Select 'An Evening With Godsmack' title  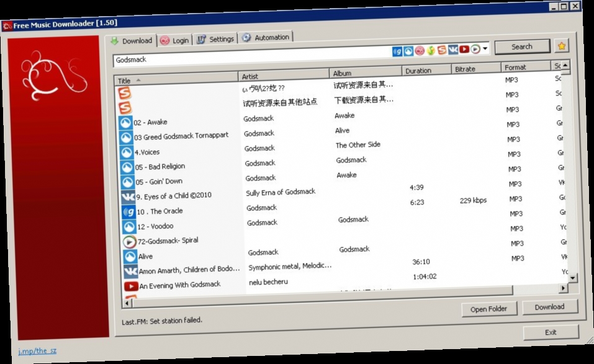pos(180,285)
